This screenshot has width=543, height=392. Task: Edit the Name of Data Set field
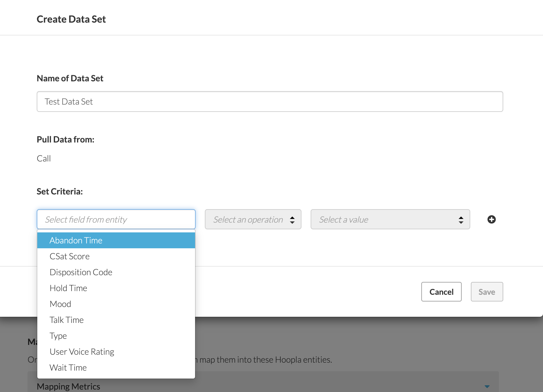point(270,102)
